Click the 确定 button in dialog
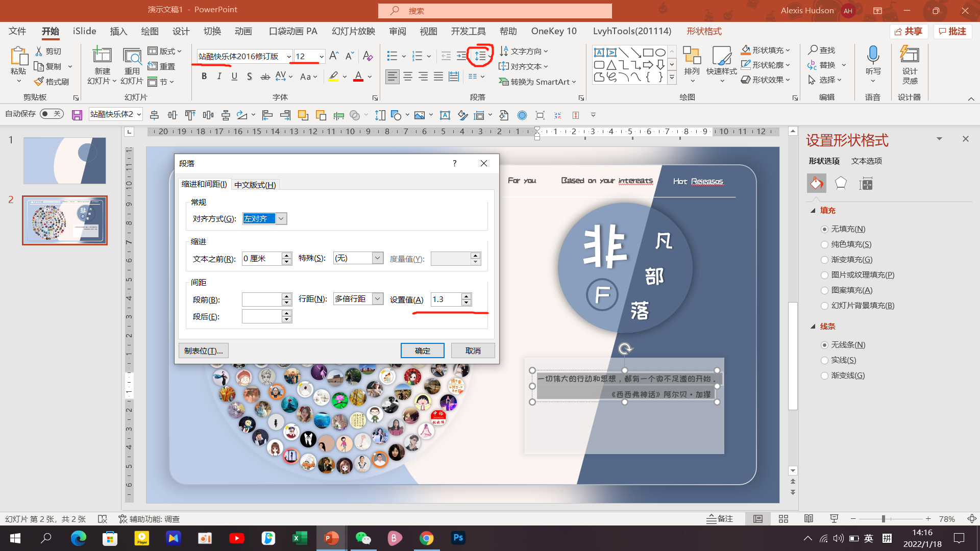980x551 pixels. point(422,350)
